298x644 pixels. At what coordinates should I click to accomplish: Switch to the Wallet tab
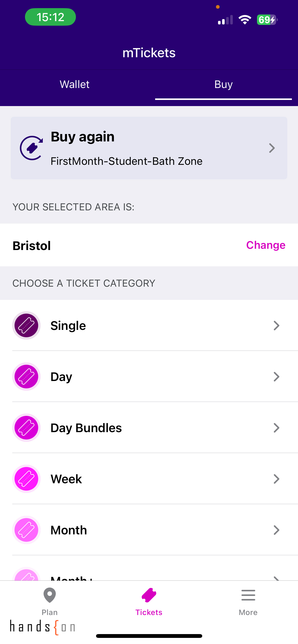pos(75,84)
